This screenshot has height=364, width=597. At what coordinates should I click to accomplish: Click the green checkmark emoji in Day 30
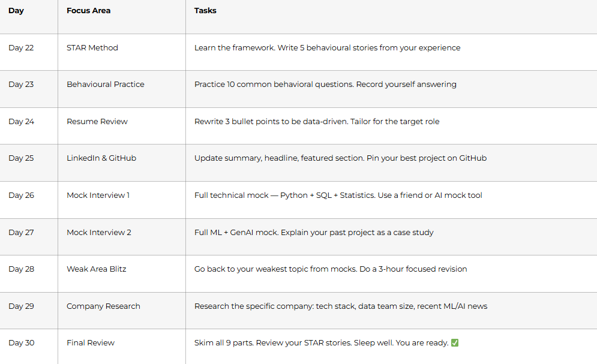[x=455, y=342]
